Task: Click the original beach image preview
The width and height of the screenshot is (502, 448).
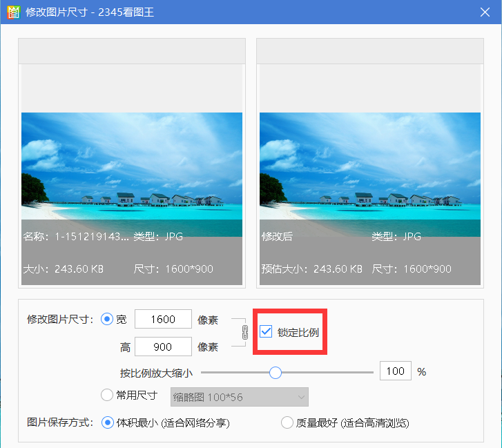Action: point(132,166)
